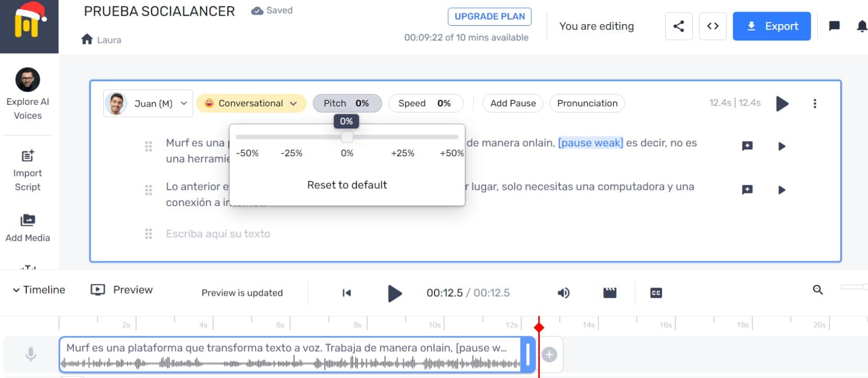Add comment on the 'Lo anterior' line
Viewport: 868px width, 378px height.
747,189
